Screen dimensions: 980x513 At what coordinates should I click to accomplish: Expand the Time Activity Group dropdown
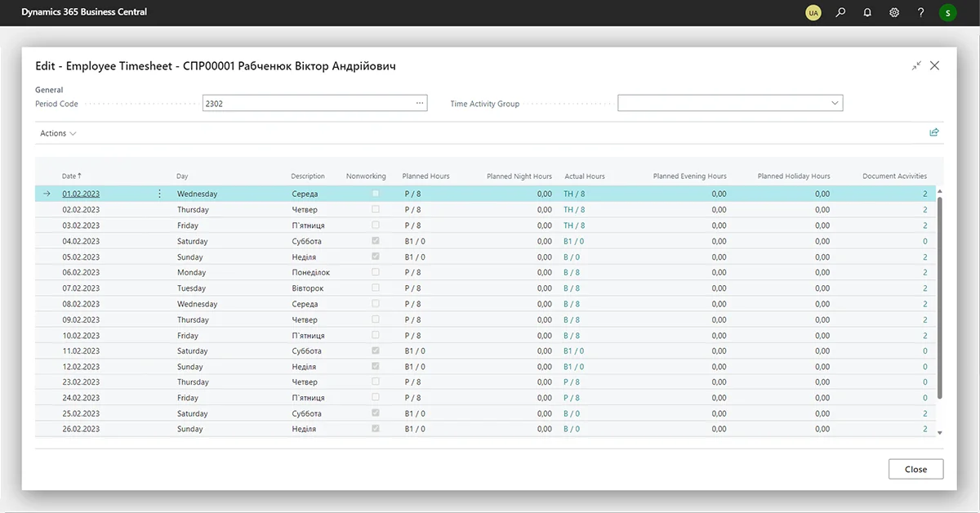[x=835, y=104]
